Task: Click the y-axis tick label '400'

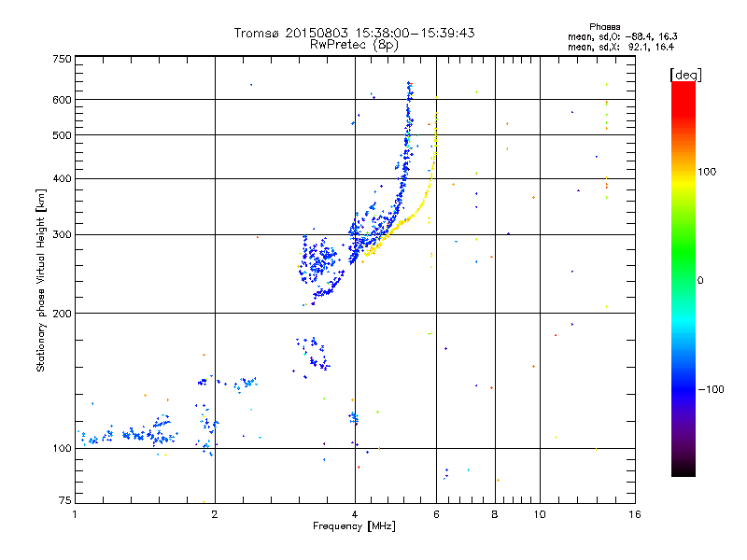Action: pos(62,179)
